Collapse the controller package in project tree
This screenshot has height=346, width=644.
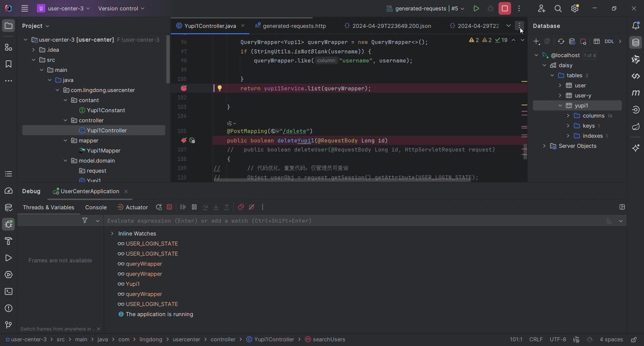[65, 120]
